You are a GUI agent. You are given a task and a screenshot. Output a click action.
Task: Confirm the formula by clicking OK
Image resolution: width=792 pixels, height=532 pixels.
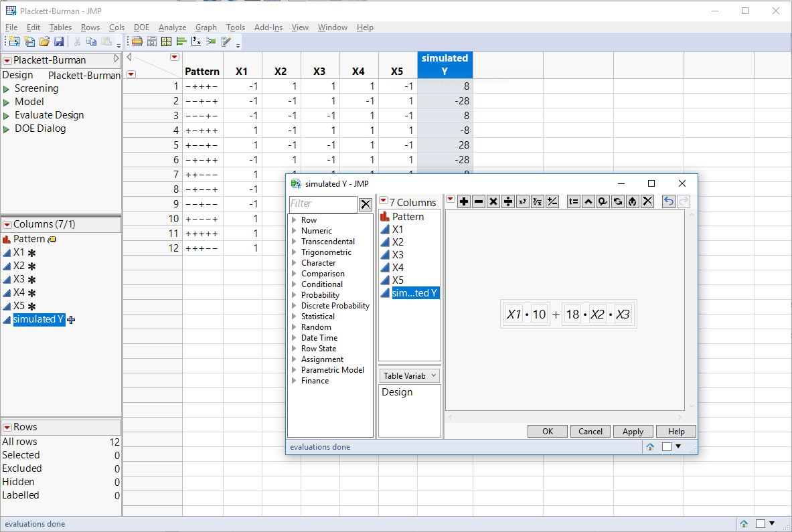coord(547,431)
